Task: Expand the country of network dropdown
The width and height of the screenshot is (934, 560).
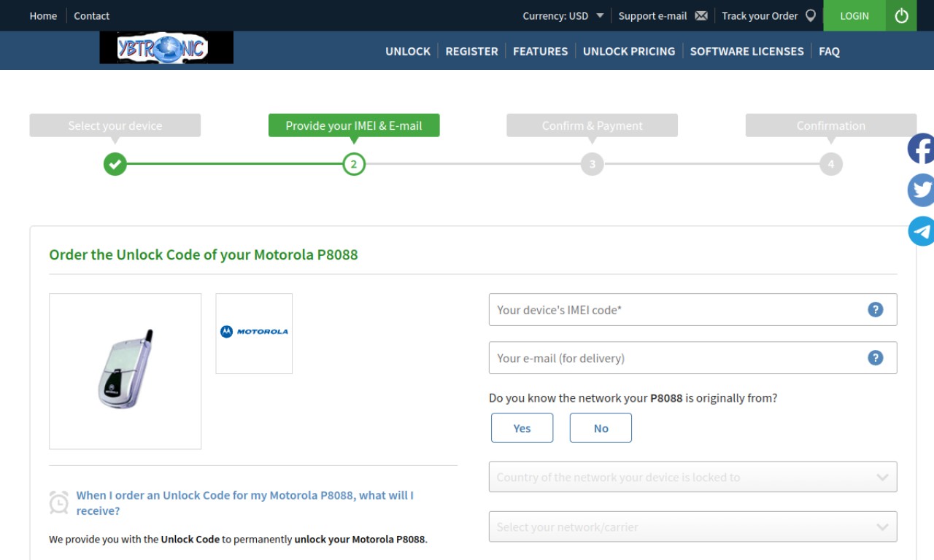Action: coord(692,477)
